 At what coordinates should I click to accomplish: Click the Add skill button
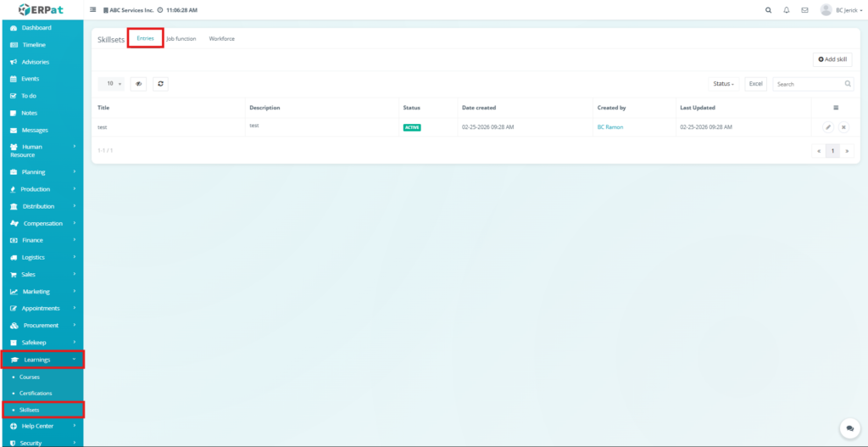[832, 59]
